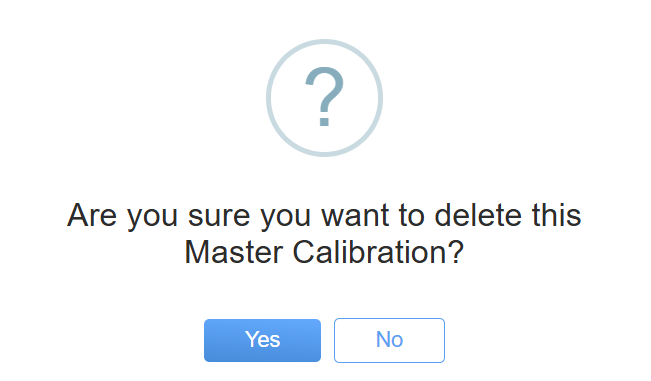Click the word "this" ending the first line
This screenshot has width=651, height=381.
557,215
